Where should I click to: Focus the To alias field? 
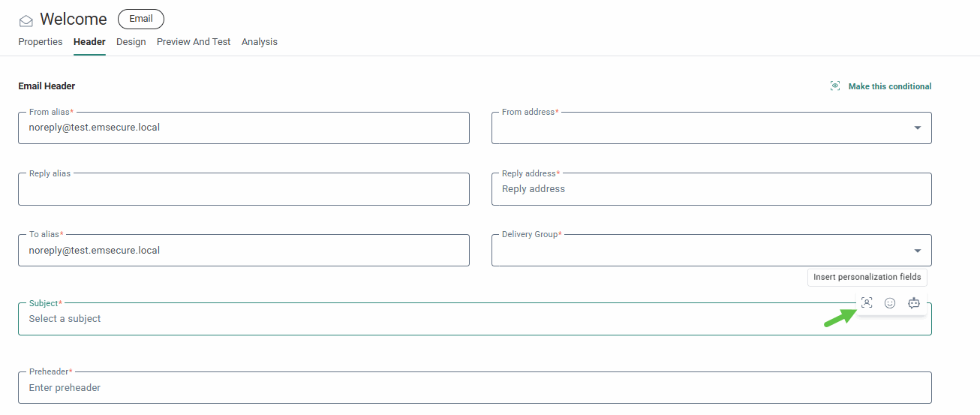tap(244, 251)
